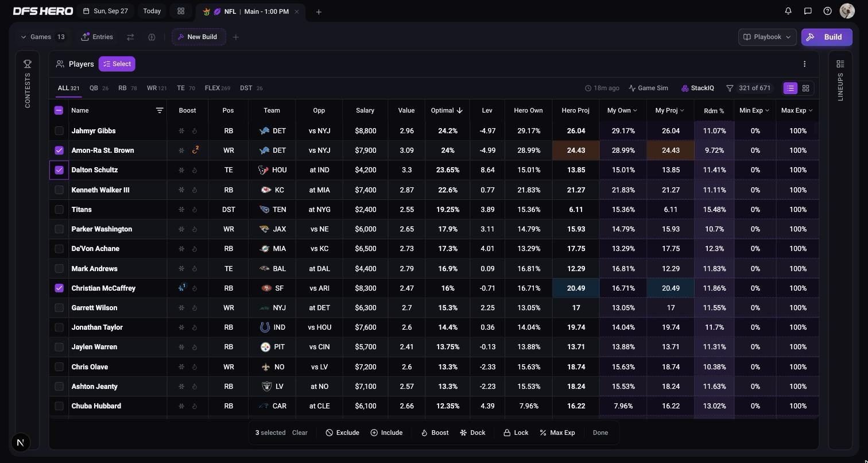Switch to the WR position tab
This screenshot has width=868, height=463.
point(157,88)
